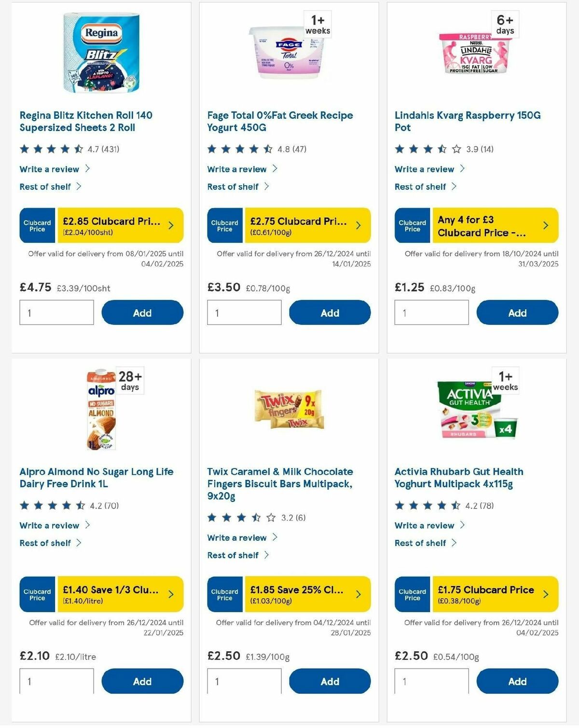The width and height of the screenshot is (579, 728).
Task: Click Clubcard Price logo on Lindahls Kvarg offer
Action: click(x=413, y=225)
